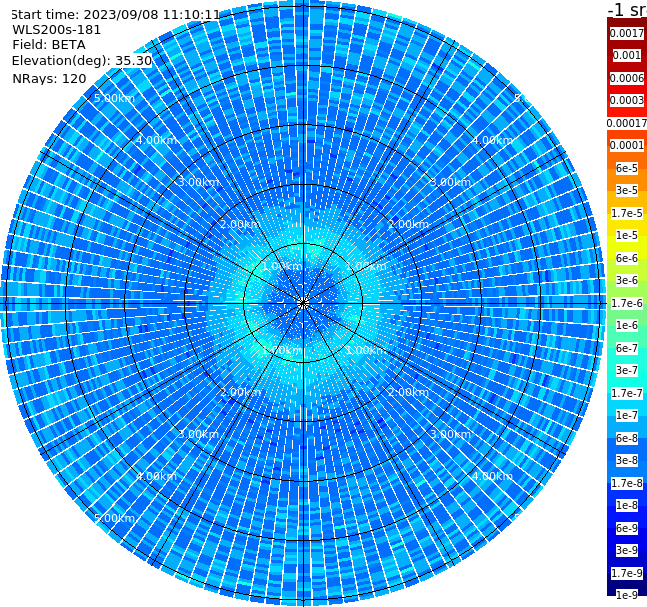647x607 pixels.
Task: Click the 1e-7 color scale label
Action: 627,415
